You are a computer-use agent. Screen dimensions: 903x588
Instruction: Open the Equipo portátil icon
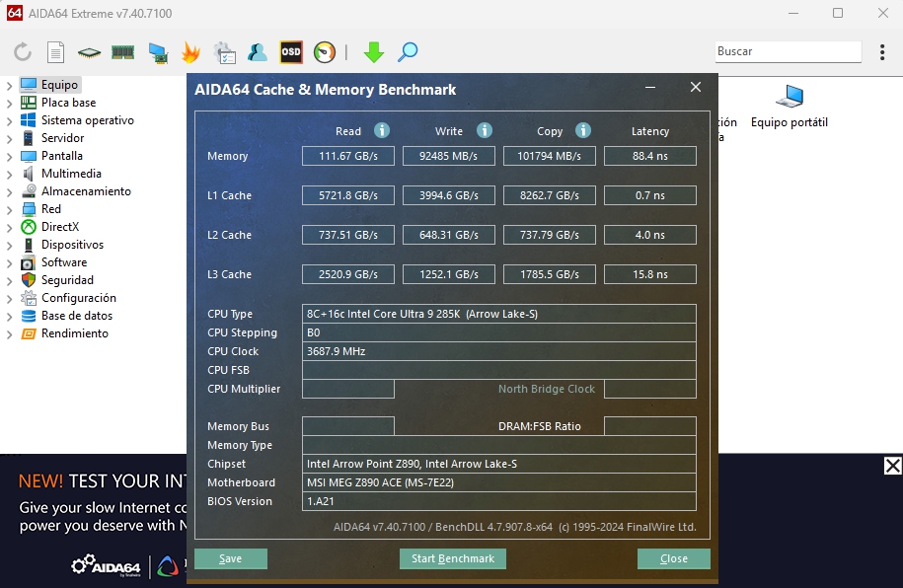coord(789,107)
